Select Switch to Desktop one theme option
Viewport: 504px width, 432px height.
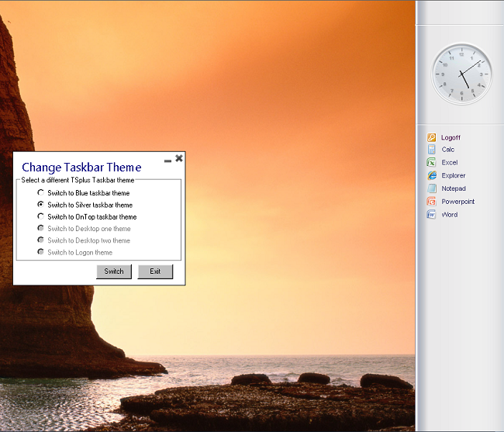41,229
